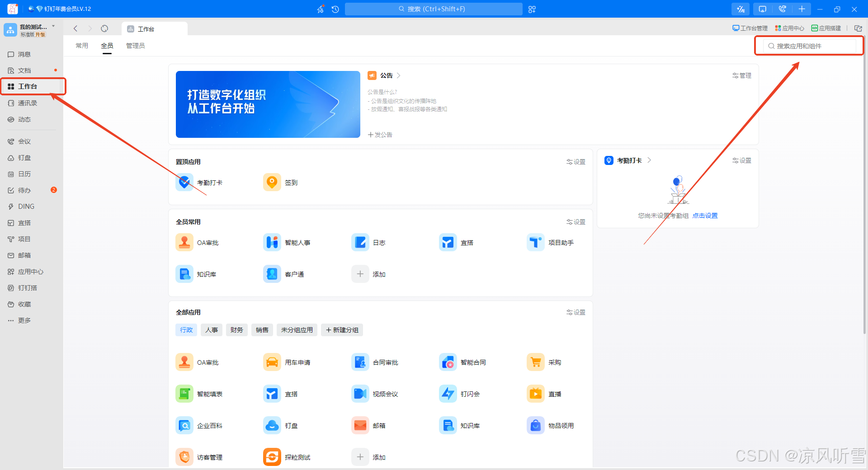Open the 企业百科 app
Screen dimensions: 868x470
pyautogui.click(x=199, y=426)
